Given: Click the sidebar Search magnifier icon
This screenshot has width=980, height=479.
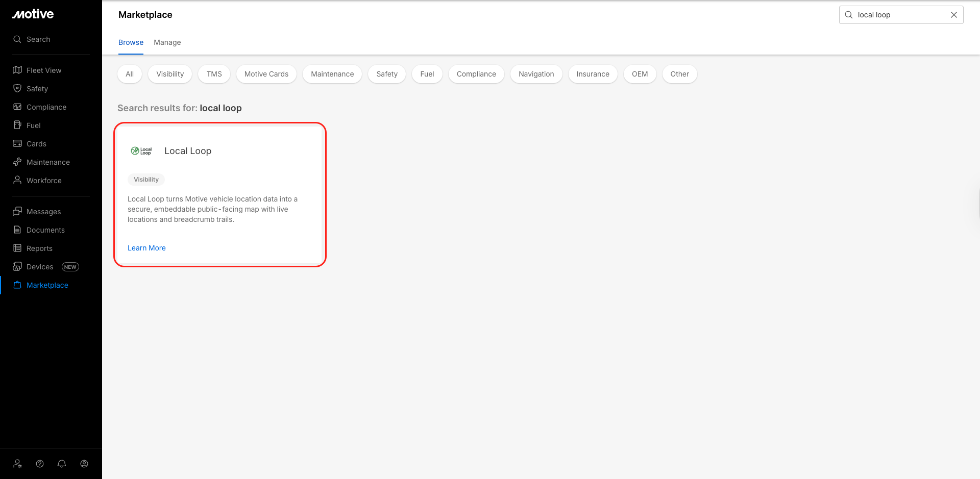Looking at the screenshot, I should pyautogui.click(x=17, y=39).
